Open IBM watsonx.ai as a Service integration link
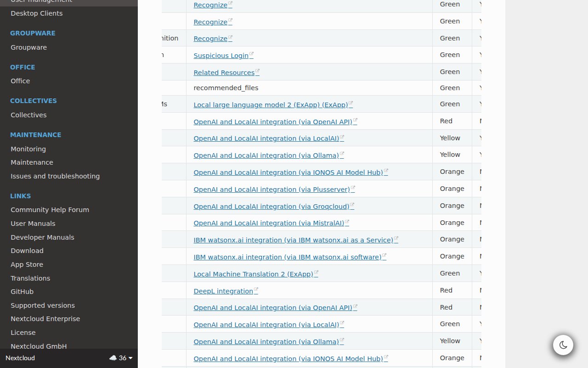Image resolution: width=588 pixels, height=368 pixels. pyautogui.click(x=294, y=240)
